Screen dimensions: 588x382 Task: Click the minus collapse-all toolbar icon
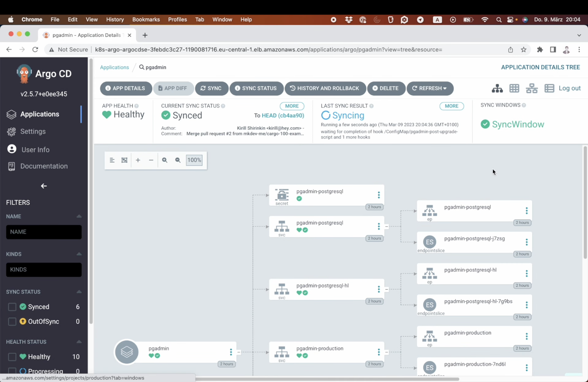(151, 160)
